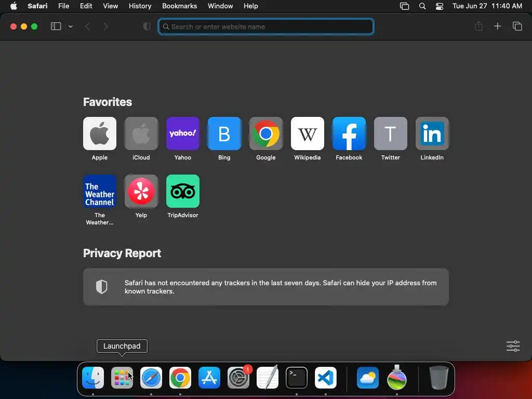Open the TripAdvisor favorite

[x=183, y=191]
